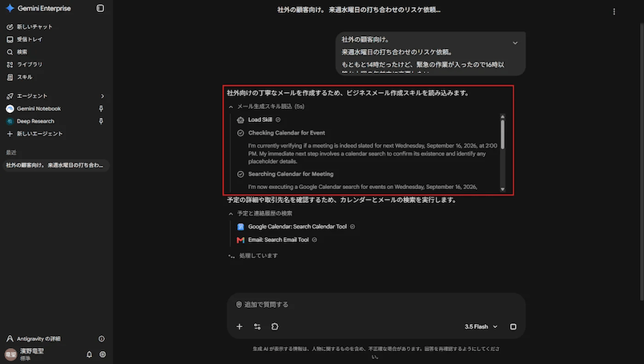Open the tools settings sliders icon
This screenshot has width=644, height=364.
click(x=257, y=326)
